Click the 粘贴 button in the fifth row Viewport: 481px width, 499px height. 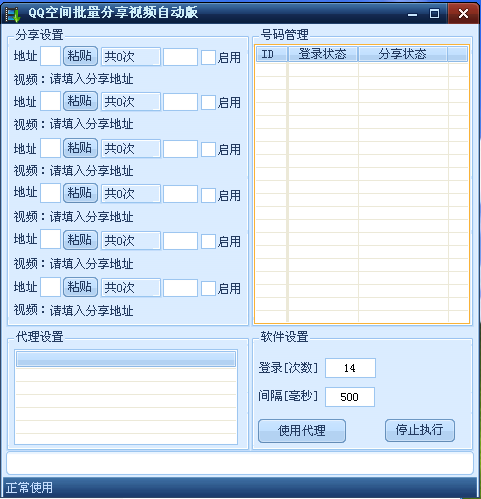80,240
